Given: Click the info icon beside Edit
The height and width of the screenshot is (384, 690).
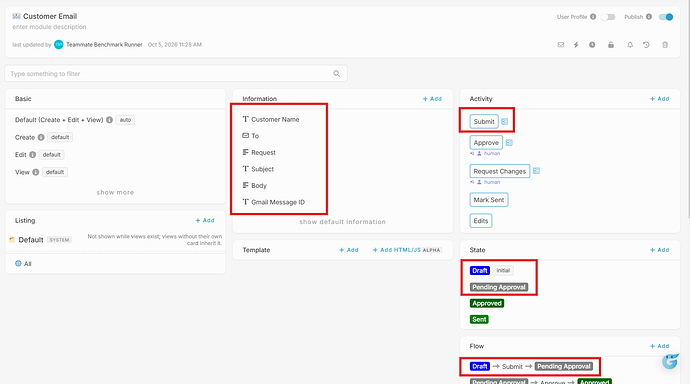Looking at the screenshot, I should pos(33,155).
